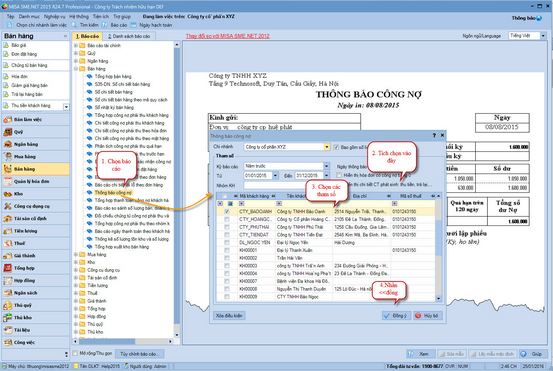Click the Đồng ý button
This screenshot has width=553, height=371.
coord(396,316)
